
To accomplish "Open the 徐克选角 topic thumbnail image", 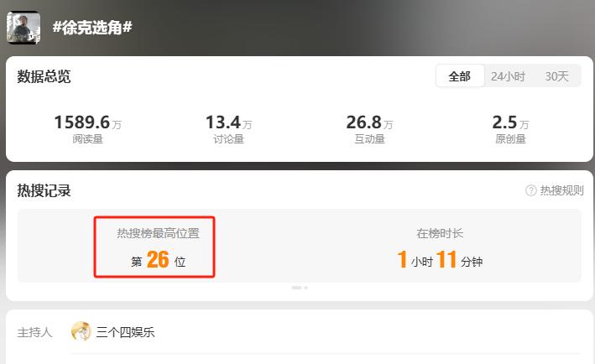I will point(23,28).
